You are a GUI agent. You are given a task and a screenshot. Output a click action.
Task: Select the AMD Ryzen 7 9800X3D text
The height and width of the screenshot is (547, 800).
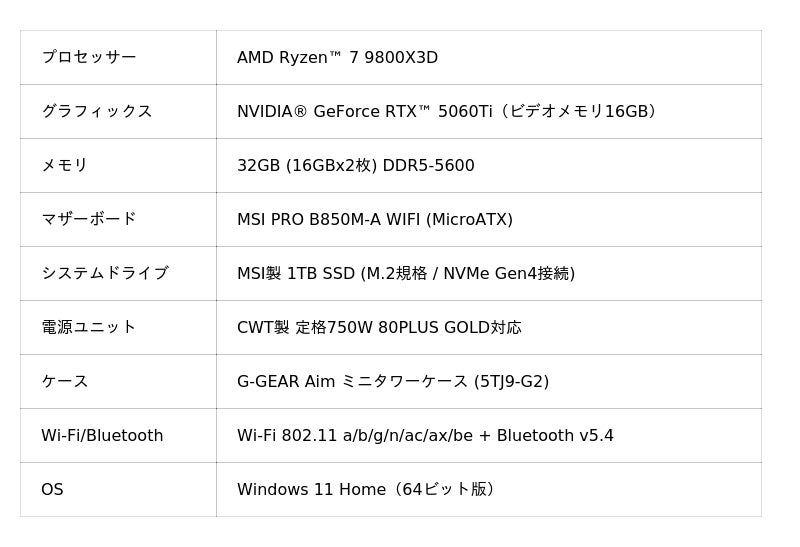337,58
